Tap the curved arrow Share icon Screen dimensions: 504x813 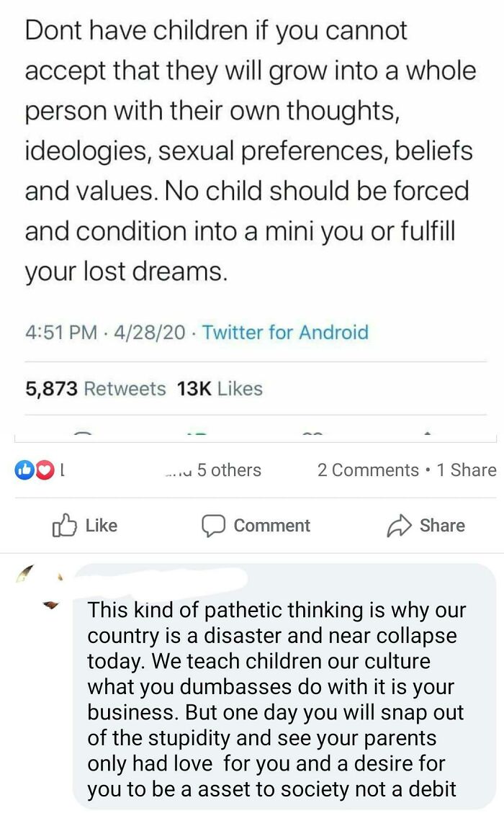click(x=400, y=526)
